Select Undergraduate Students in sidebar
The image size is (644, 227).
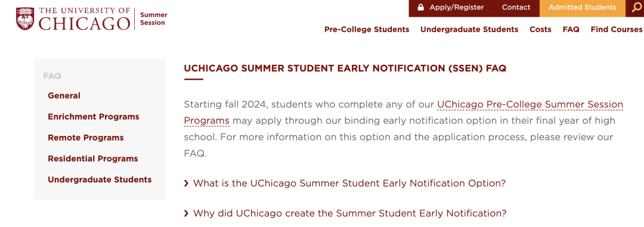tap(100, 179)
